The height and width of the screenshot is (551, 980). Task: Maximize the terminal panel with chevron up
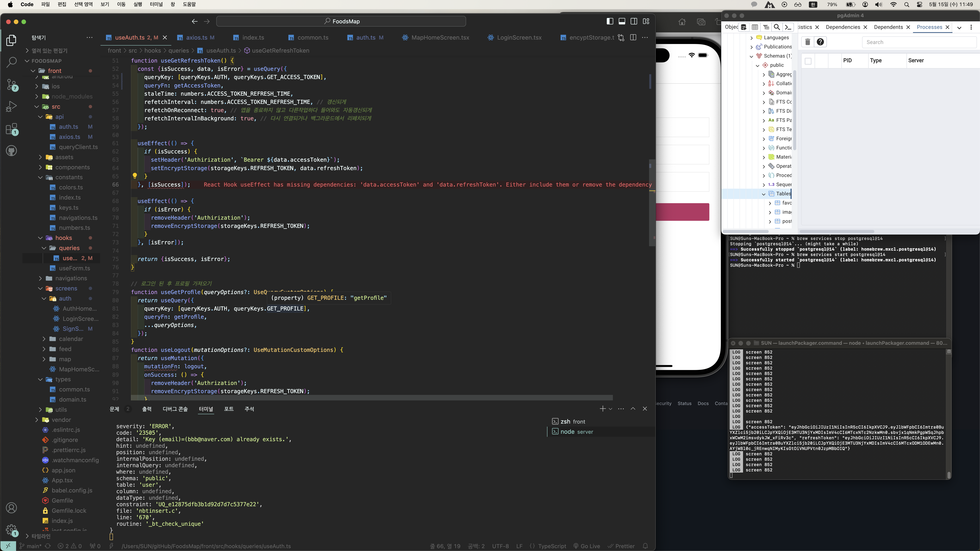[633, 409]
